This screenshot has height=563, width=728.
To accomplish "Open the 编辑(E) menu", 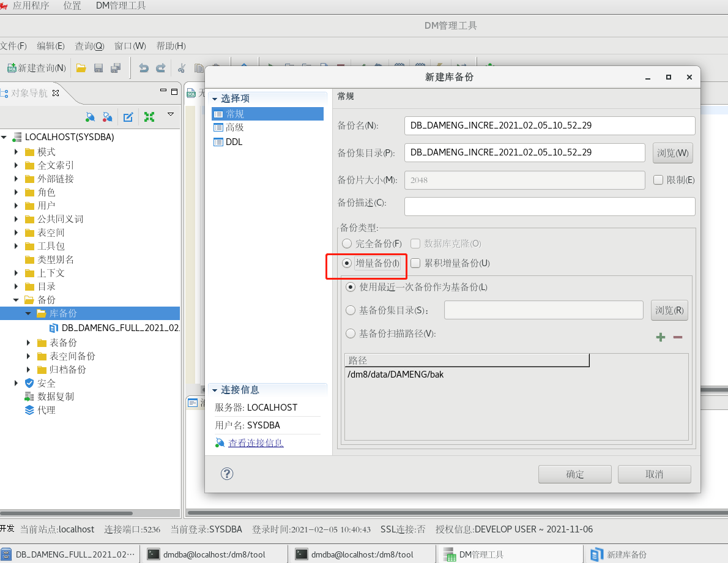I will [51, 46].
